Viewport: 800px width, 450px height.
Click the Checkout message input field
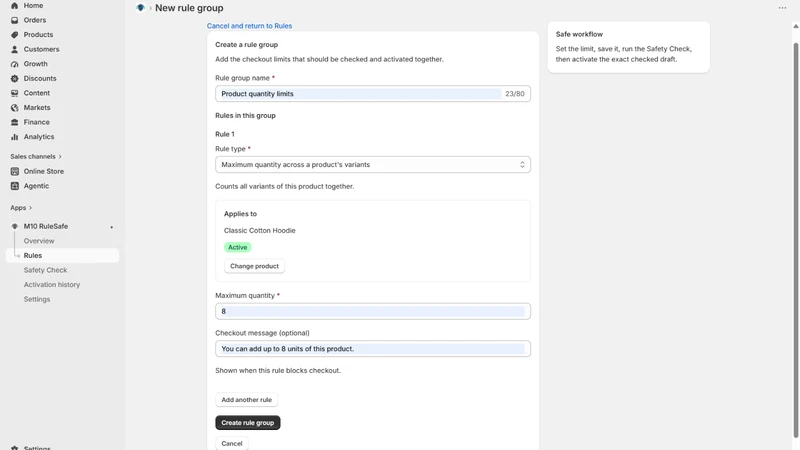click(372, 349)
